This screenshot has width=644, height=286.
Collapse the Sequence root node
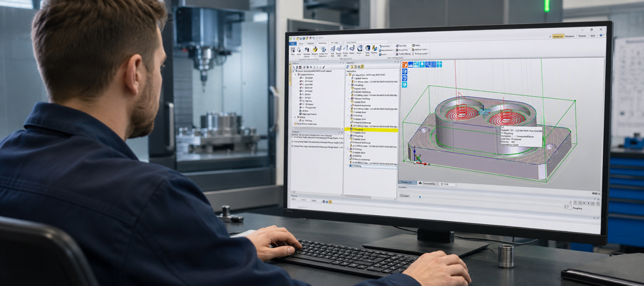347,75
